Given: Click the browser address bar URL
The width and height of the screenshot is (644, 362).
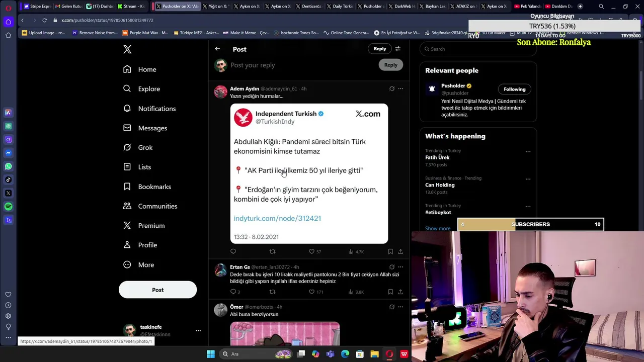Looking at the screenshot, I should pos(107,20).
